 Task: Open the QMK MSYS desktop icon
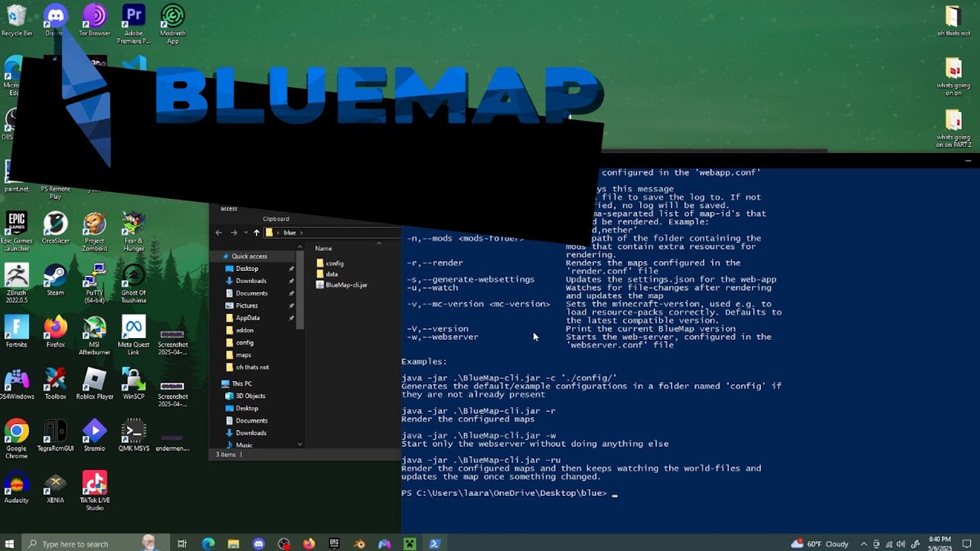(134, 435)
